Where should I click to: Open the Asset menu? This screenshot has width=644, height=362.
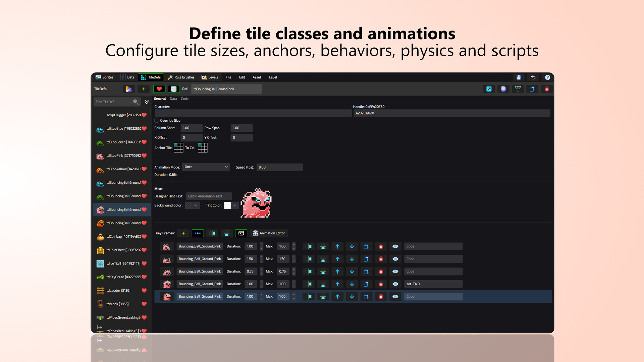(257, 77)
